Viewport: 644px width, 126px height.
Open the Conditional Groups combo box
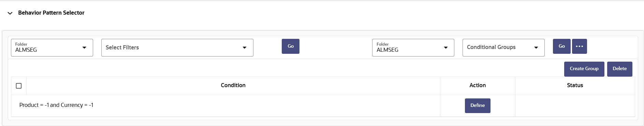(x=503, y=48)
